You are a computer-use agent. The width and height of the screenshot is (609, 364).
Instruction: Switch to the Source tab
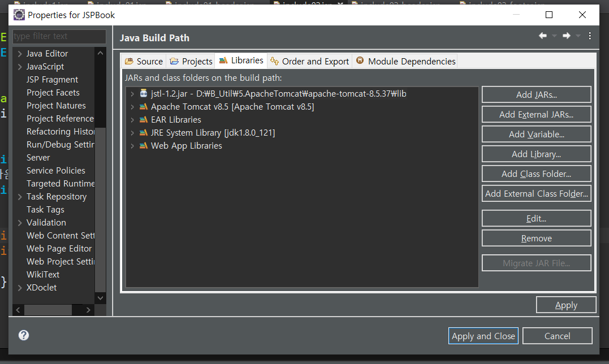[144, 60]
